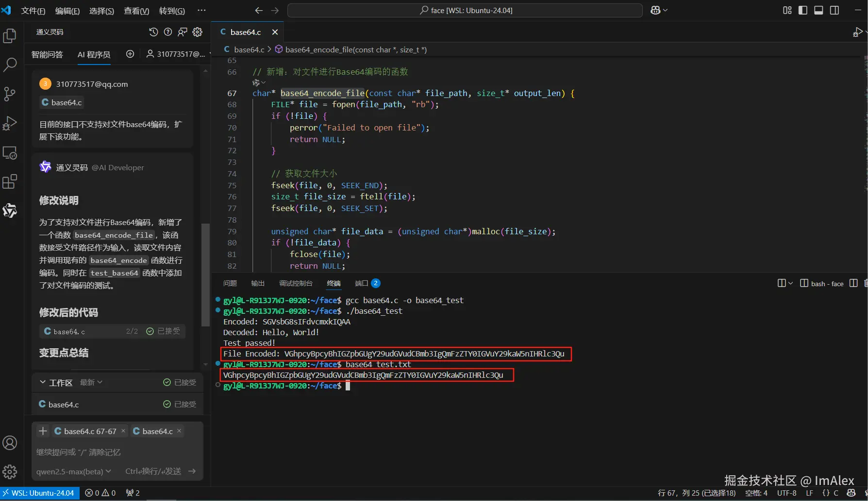The width and height of the screenshot is (868, 501).
Task: Open the Explorer view in activity bar
Action: pyautogui.click(x=10, y=36)
